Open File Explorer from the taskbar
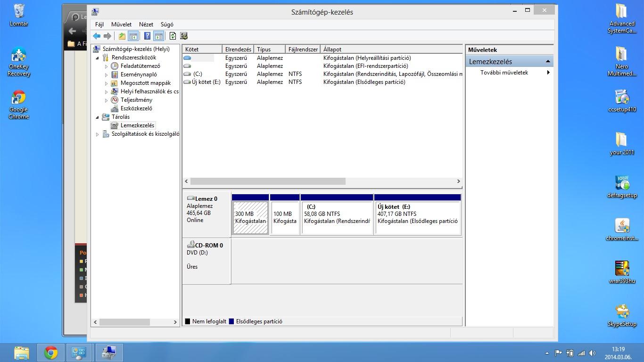The height and width of the screenshot is (362, 644). tap(21, 353)
